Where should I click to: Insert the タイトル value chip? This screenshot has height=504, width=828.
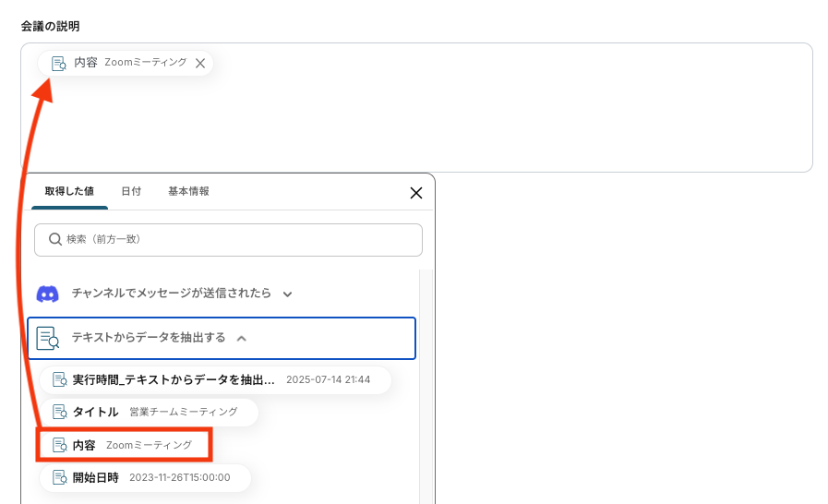click(149, 412)
